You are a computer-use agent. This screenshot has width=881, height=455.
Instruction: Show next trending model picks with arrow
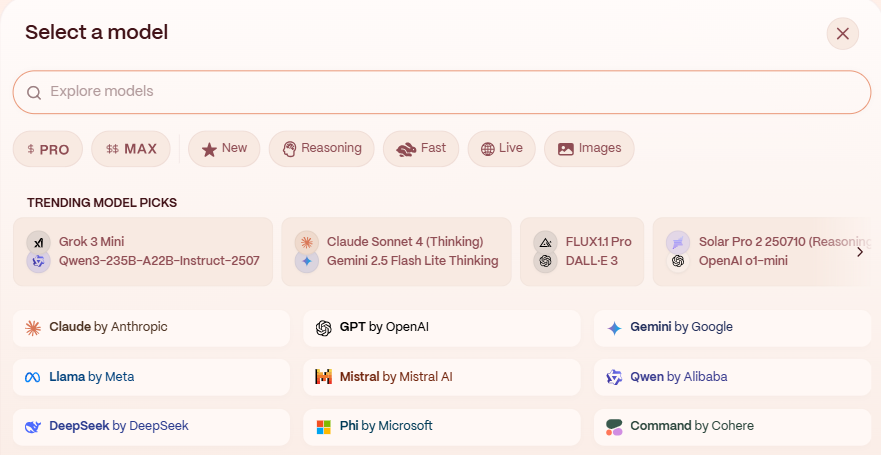[x=860, y=252]
